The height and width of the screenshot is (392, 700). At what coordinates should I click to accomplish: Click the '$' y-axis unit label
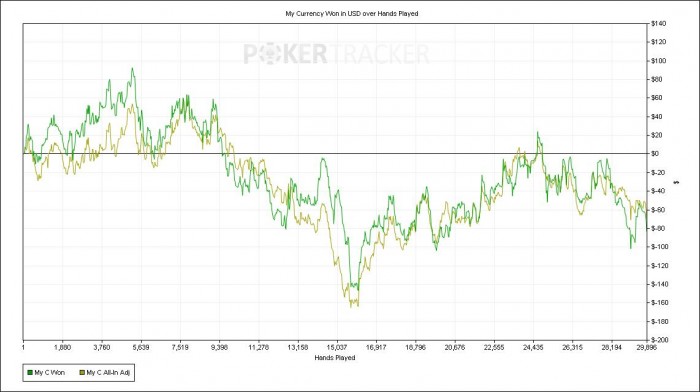point(677,182)
